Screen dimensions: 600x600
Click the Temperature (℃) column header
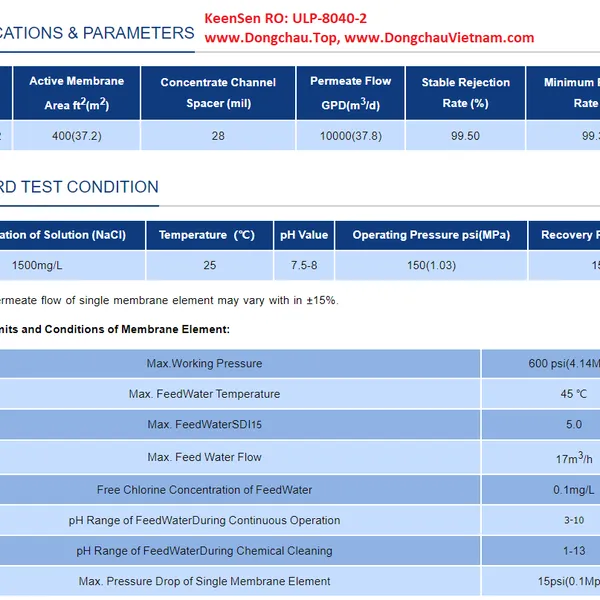[x=210, y=235]
